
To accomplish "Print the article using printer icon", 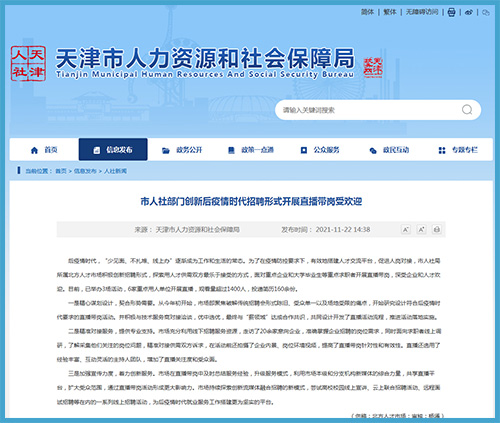I will click(437, 229).
